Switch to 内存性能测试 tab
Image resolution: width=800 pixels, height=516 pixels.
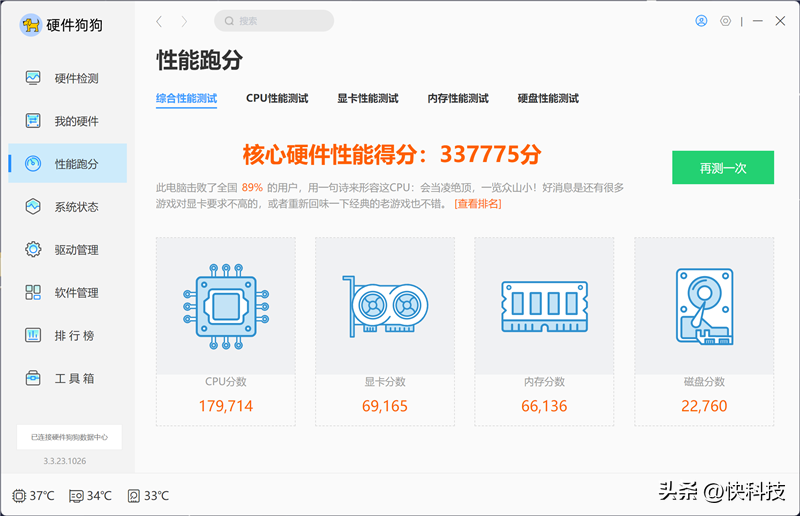[458, 99]
